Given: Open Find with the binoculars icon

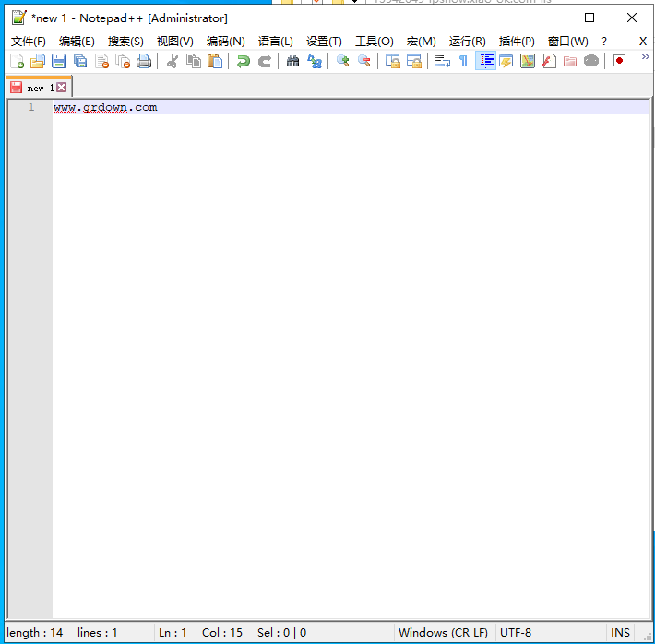Looking at the screenshot, I should (x=292, y=61).
